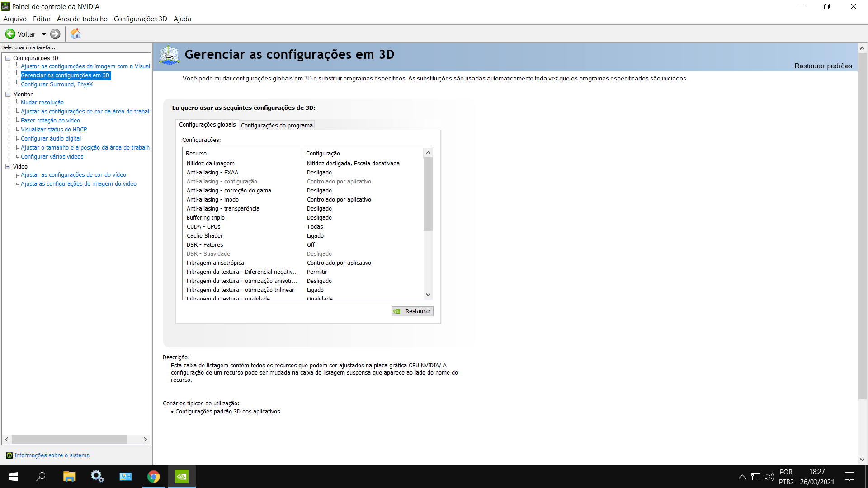This screenshot has width=868, height=488.
Task: Open the Área de trabalho menu
Action: pos(82,19)
